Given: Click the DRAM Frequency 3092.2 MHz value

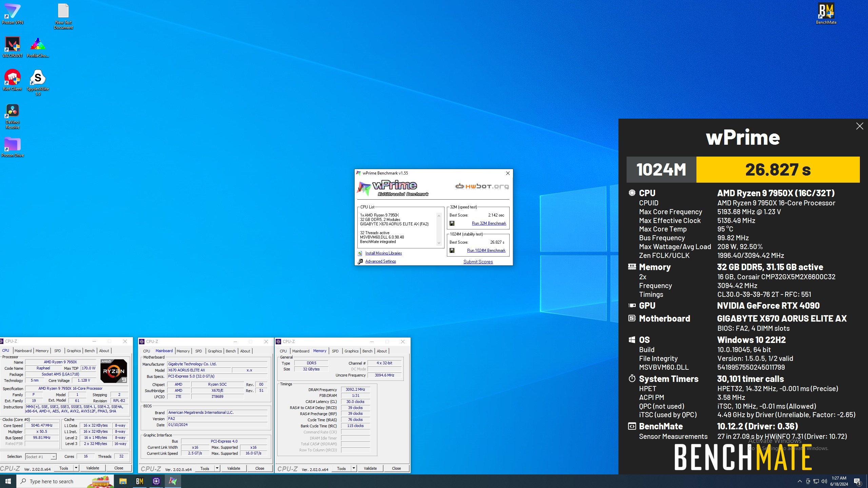Looking at the screenshot, I should pyautogui.click(x=355, y=389).
